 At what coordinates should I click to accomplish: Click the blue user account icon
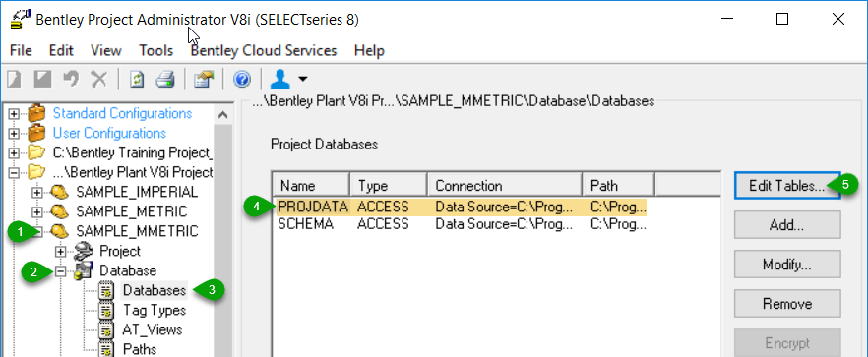[280, 80]
